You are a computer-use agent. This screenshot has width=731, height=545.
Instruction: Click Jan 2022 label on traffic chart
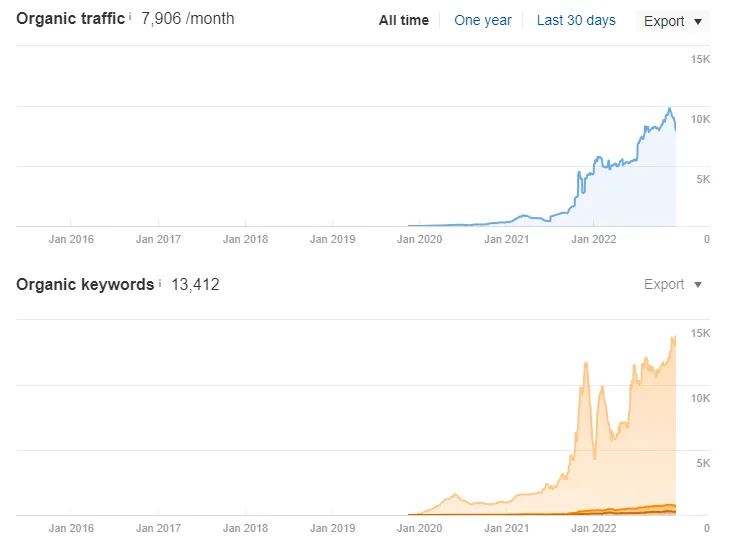pos(593,239)
